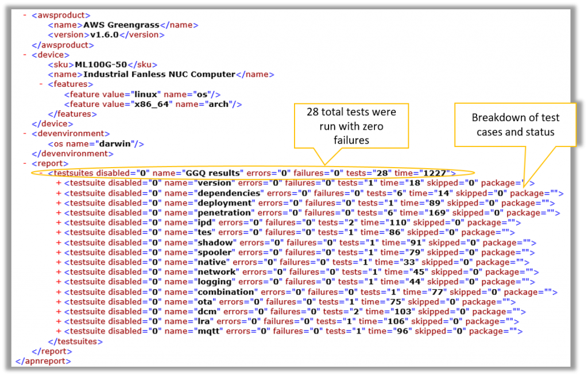Expand the dcm testsuite
This screenshot has width=588, height=376.
59,312
